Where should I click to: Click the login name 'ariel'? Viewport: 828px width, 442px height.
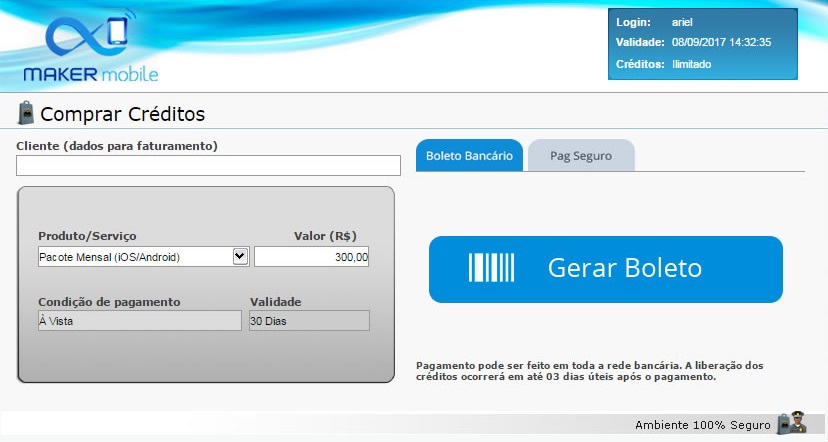[x=683, y=22]
